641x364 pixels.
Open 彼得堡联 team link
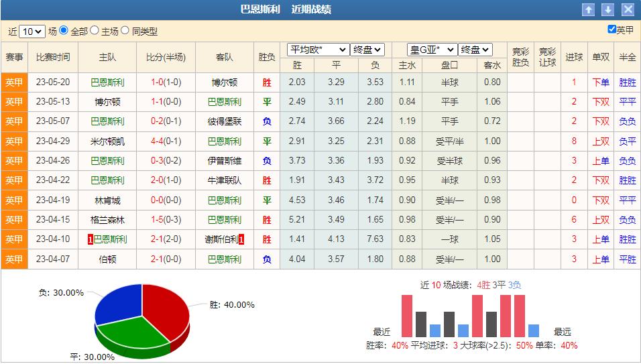(225, 121)
